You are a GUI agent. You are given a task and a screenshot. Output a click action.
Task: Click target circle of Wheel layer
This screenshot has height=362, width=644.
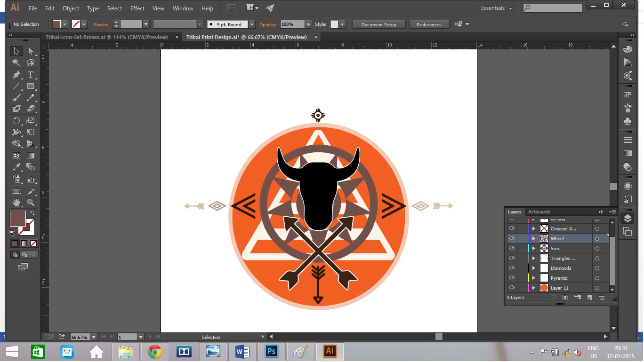597,238
